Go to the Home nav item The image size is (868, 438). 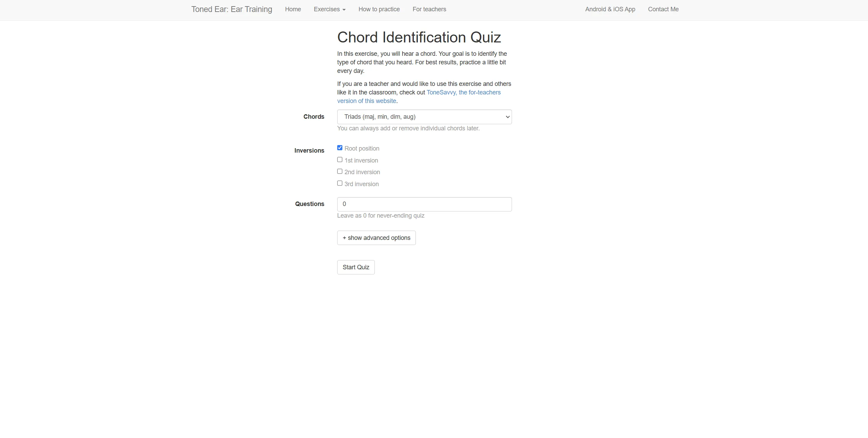[x=293, y=9]
